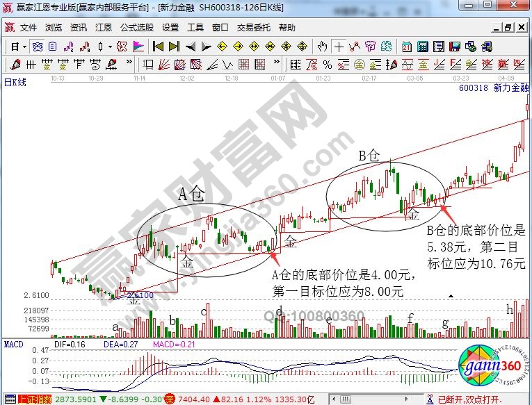Click the 四 angle-lines icon
This screenshot has height=405, width=532.
click(x=519, y=64)
